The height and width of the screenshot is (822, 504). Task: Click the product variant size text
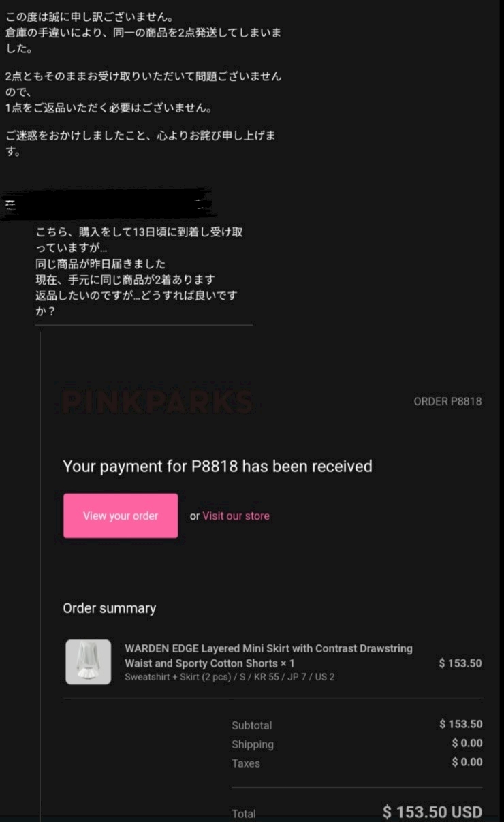pyautogui.click(x=230, y=677)
